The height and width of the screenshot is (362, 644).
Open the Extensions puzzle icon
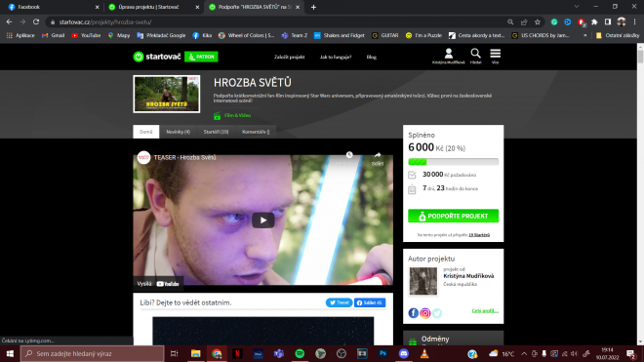click(594, 22)
